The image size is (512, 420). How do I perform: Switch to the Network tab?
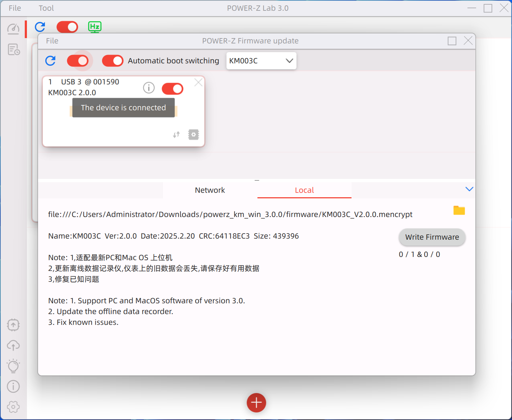210,190
